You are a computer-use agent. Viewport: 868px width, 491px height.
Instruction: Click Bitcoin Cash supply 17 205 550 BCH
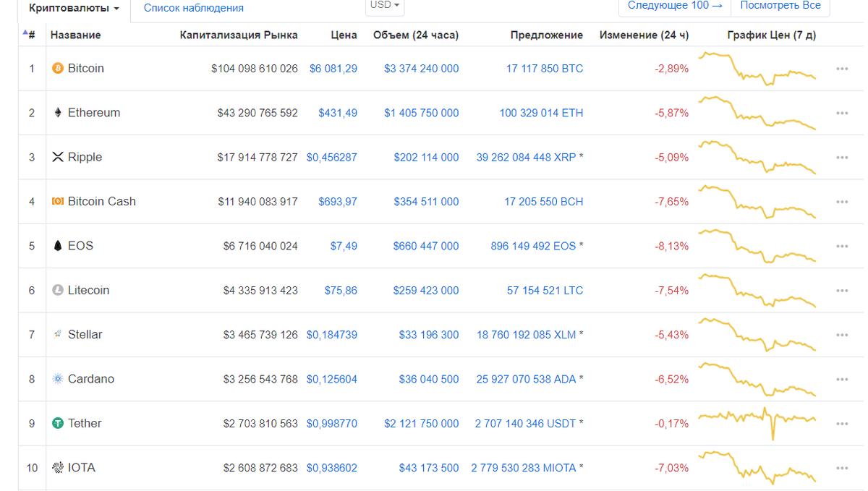[x=544, y=202]
